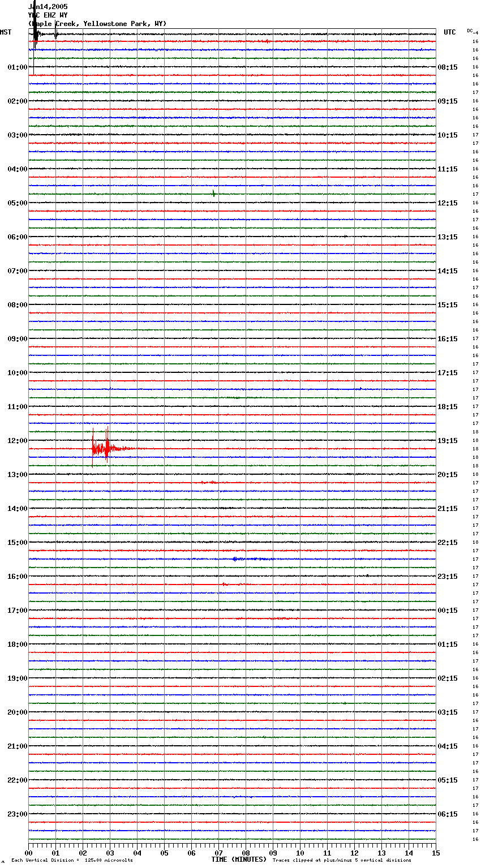Select the '15:15' UTC time label
481x868 pixels.
(x=448, y=305)
